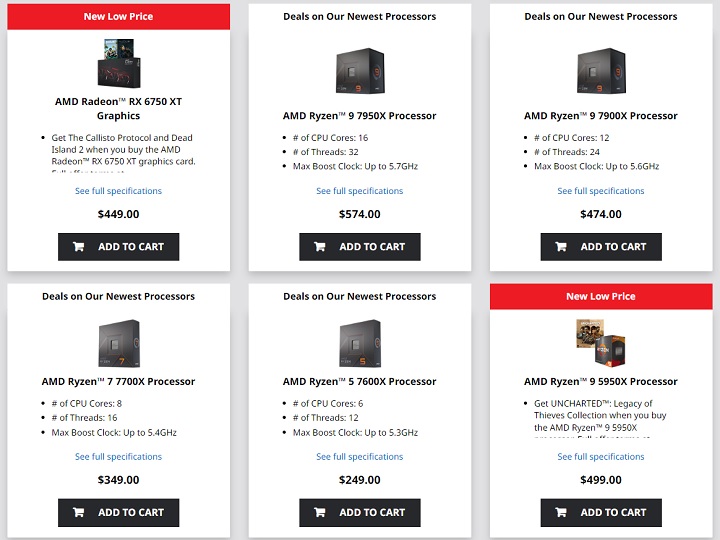
Task: Click the cart icon for Ryzen 9 7900X
Action: (x=561, y=247)
